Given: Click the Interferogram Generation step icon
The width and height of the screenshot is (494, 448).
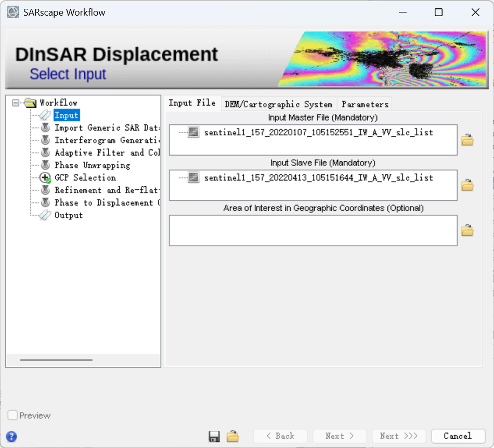Looking at the screenshot, I should 45,139.
